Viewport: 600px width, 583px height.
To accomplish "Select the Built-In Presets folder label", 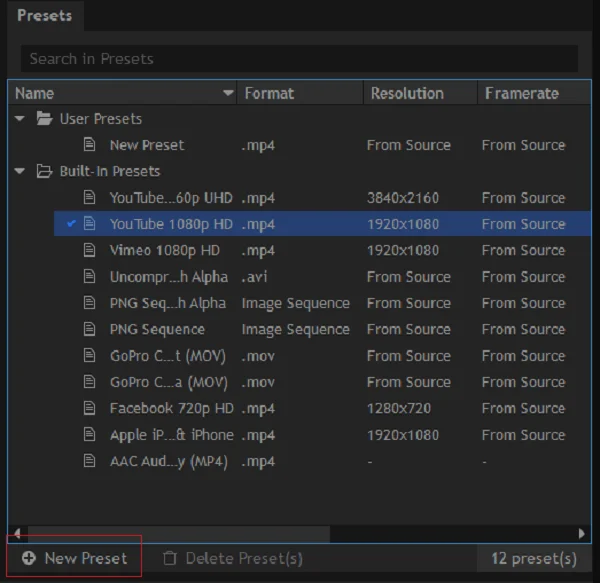I will pyautogui.click(x=110, y=171).
